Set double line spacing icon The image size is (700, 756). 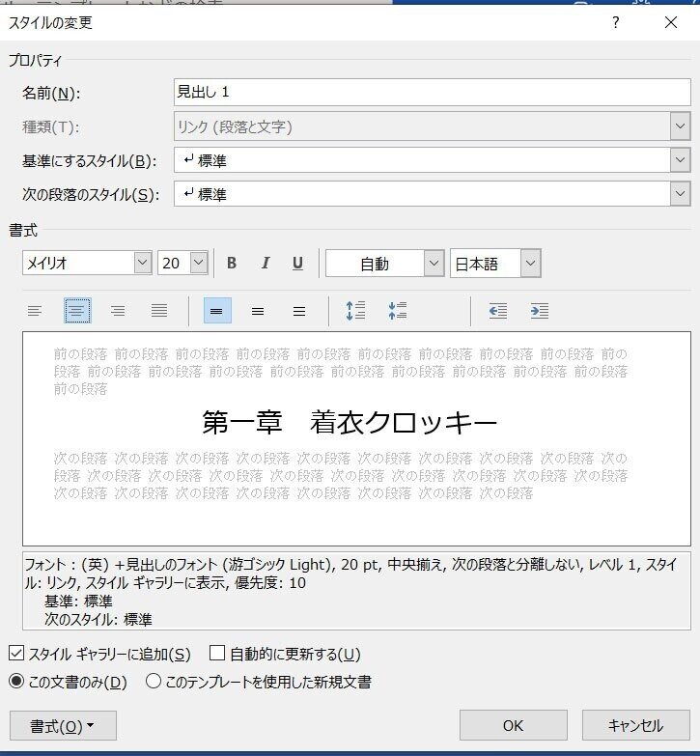[299, 311]
